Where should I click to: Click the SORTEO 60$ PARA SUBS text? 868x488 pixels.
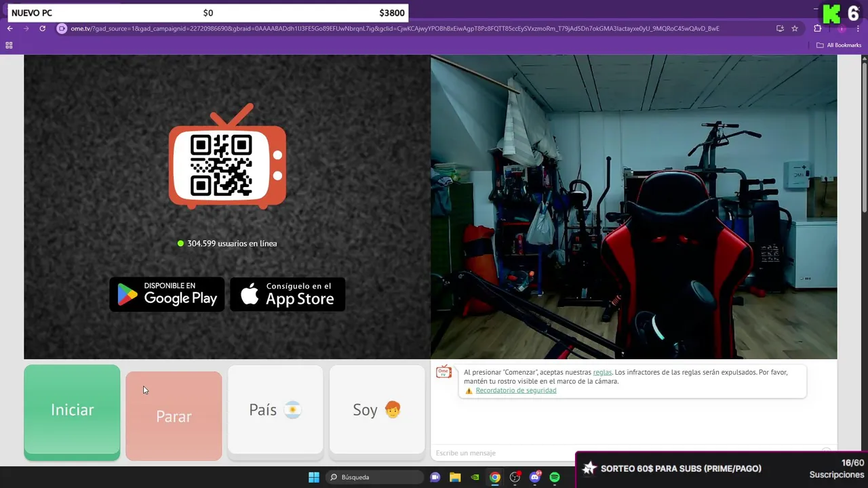click(x=681, y=468)
